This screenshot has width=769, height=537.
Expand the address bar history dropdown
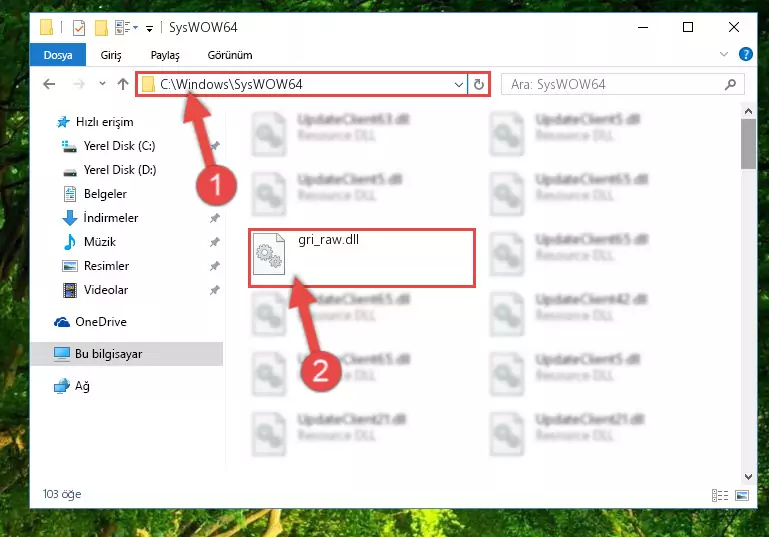459,84
